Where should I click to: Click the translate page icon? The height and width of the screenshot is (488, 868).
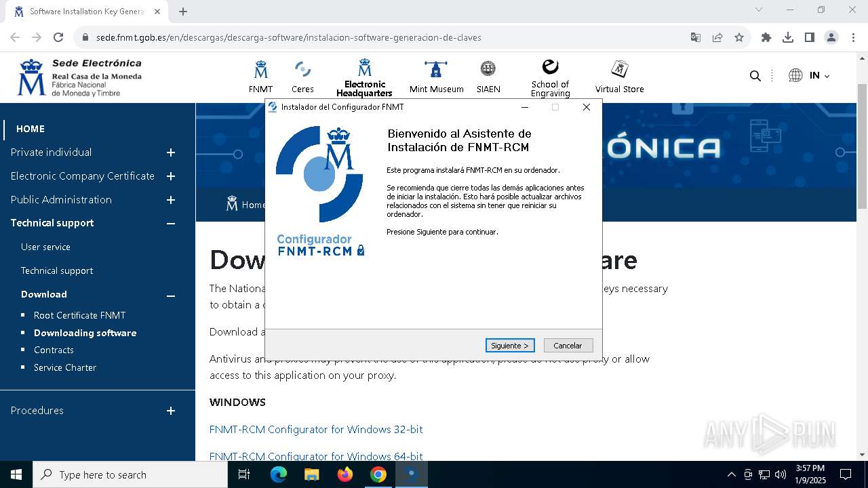(x=696, y=37)
